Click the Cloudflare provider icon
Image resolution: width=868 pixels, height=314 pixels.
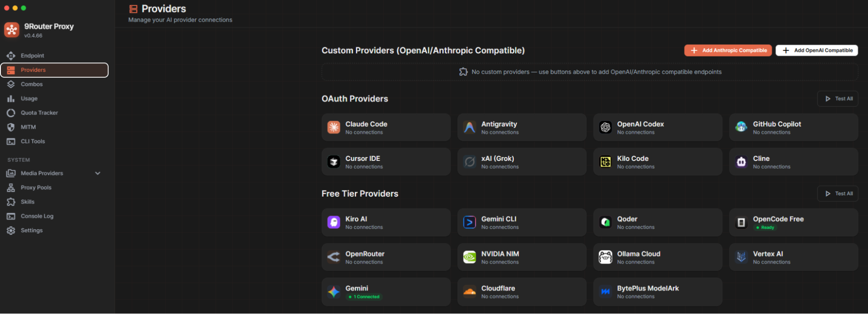coord(469,292)
